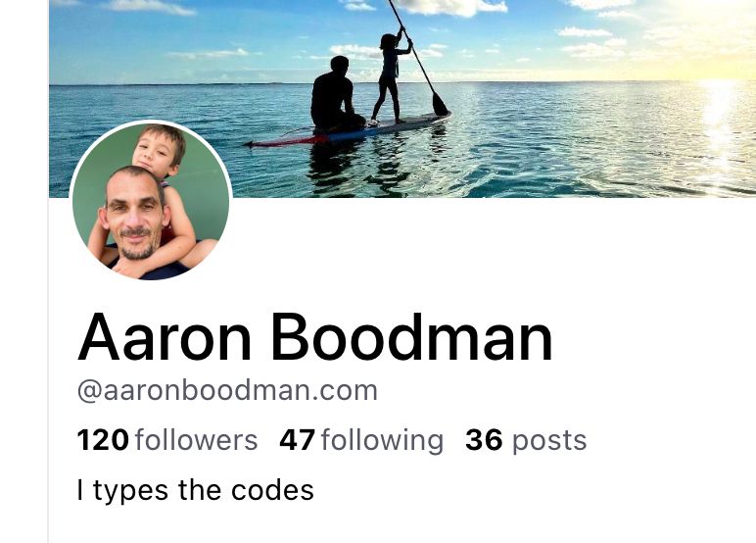Click the word "following" label
The image size is (756, 543).
tap(382, 441)
